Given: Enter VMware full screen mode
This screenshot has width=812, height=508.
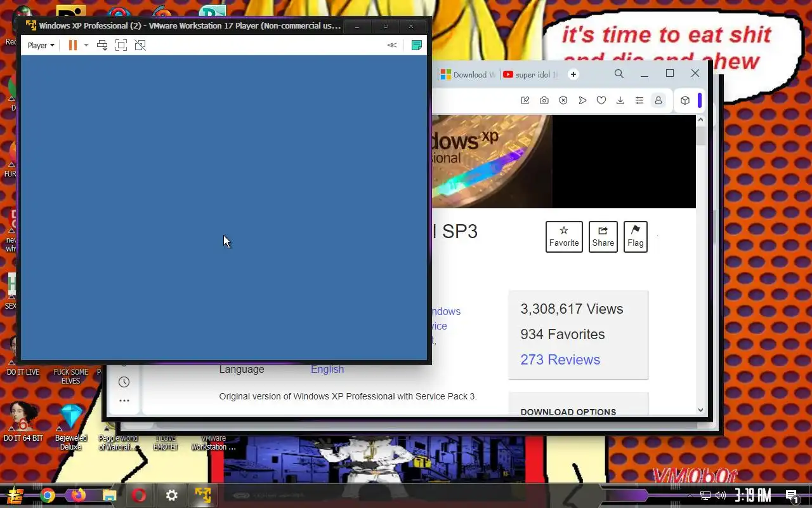Looking at the screenshot, I should [121, 45].
